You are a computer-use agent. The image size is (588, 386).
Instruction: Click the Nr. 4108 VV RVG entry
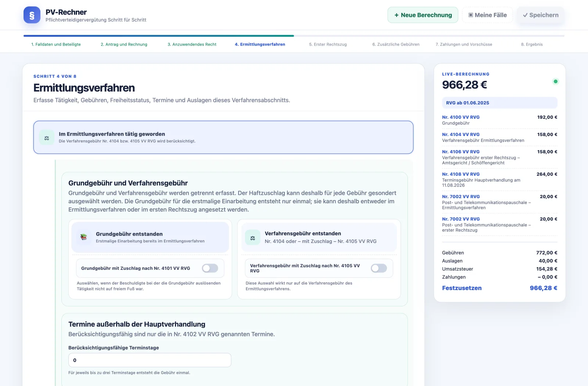click(499, 179)
